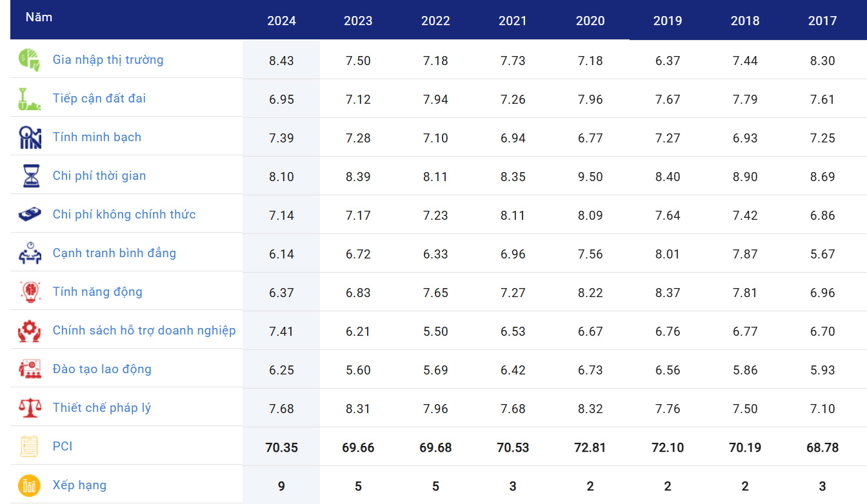
Task: Click the Thiết chế pháp lý scales icon
Action: point(30,408)
